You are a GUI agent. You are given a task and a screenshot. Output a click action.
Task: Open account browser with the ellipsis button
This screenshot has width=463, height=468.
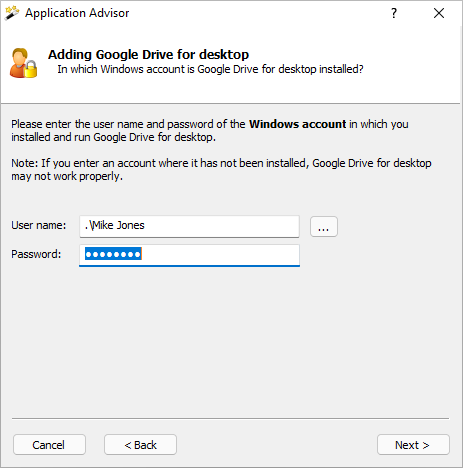324,226
